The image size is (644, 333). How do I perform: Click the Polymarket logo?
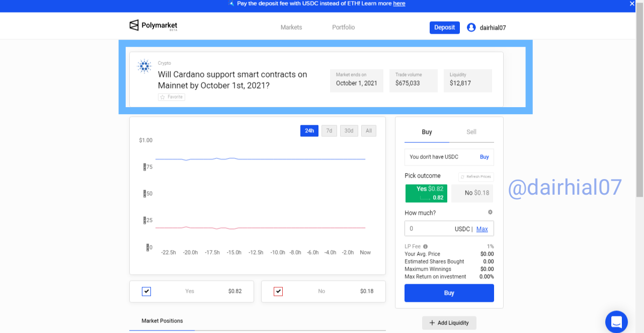tap(153, 26)
